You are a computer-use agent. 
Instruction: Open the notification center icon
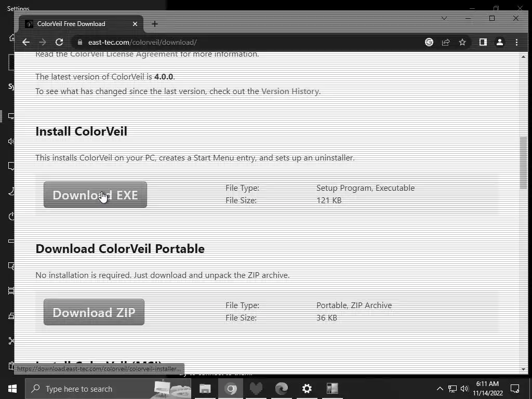[515, 389]
